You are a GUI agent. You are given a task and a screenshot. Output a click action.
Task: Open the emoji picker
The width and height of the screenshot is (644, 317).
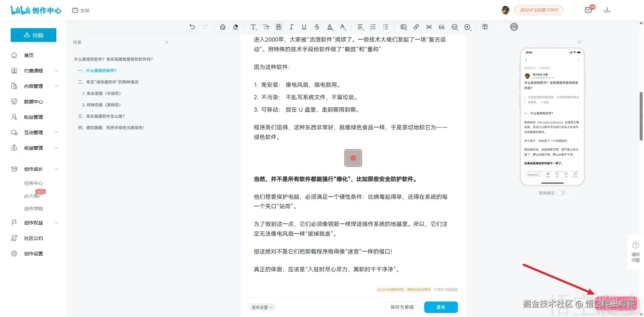(x=454, y=27)
